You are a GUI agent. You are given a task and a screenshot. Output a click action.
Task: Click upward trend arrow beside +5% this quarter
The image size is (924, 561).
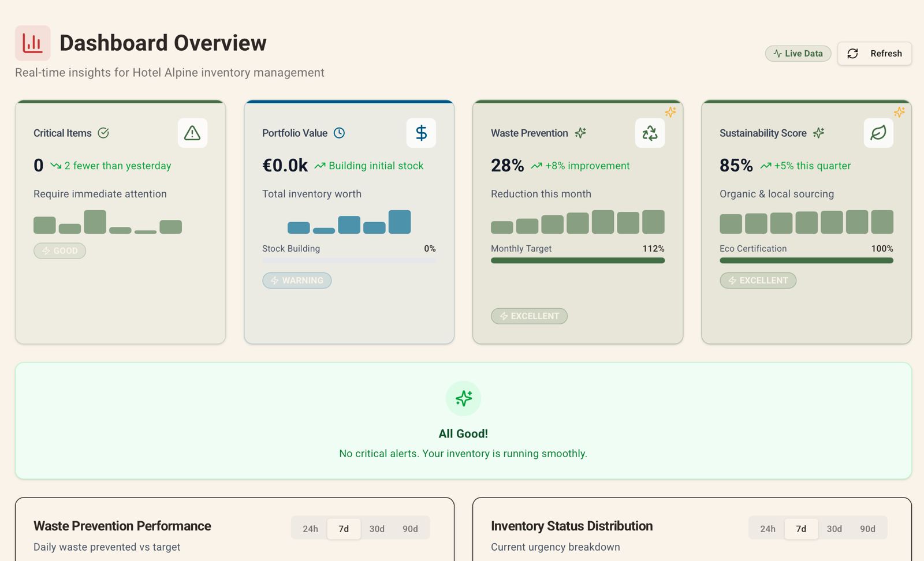click(766, 166)
